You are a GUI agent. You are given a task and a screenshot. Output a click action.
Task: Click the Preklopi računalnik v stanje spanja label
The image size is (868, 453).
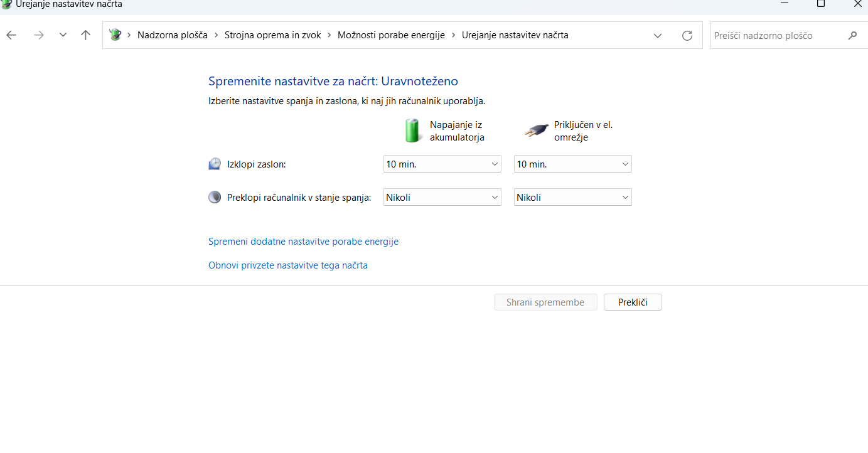click(299, 197)
